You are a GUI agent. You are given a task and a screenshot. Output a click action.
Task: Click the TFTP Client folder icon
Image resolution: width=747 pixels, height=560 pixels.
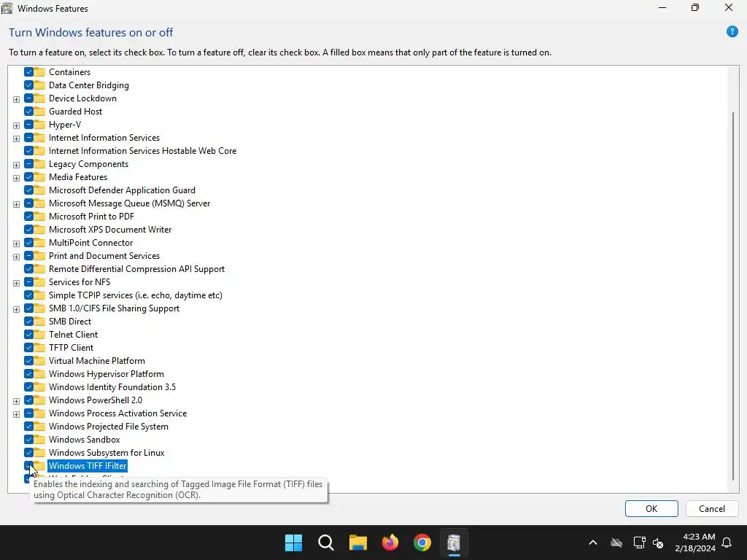tap(39, 348)
